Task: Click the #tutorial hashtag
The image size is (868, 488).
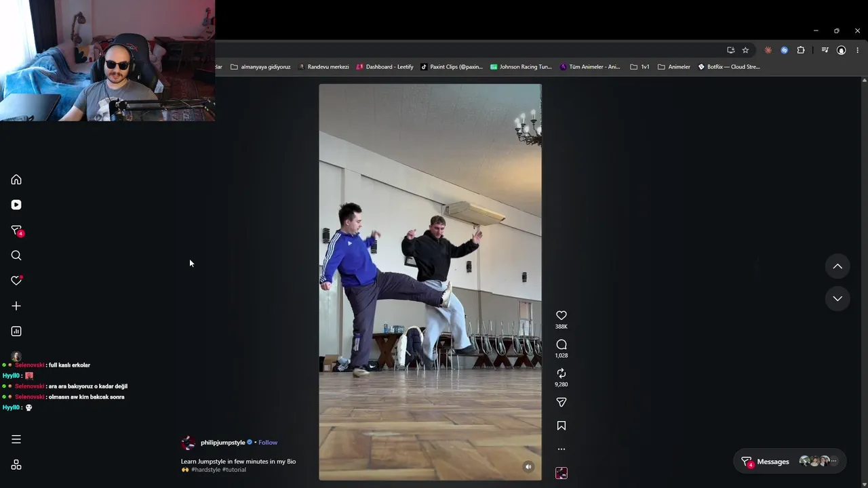Action: coord(234,470)
